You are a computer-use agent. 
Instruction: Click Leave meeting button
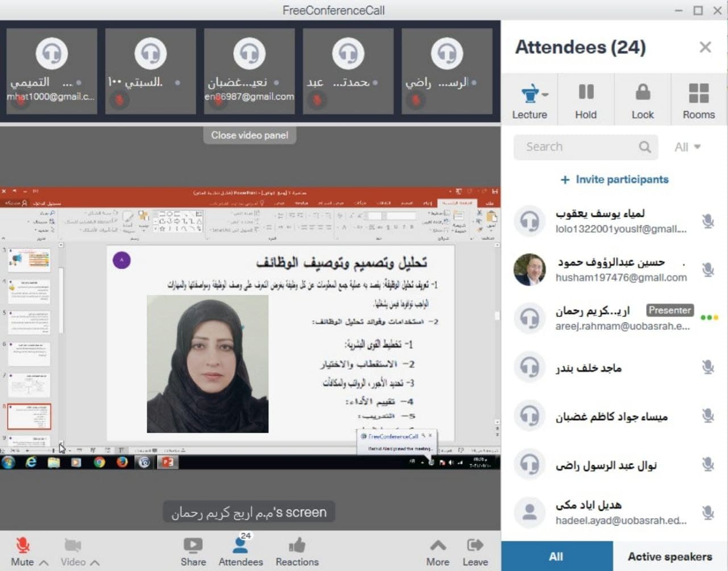point(475,551)
